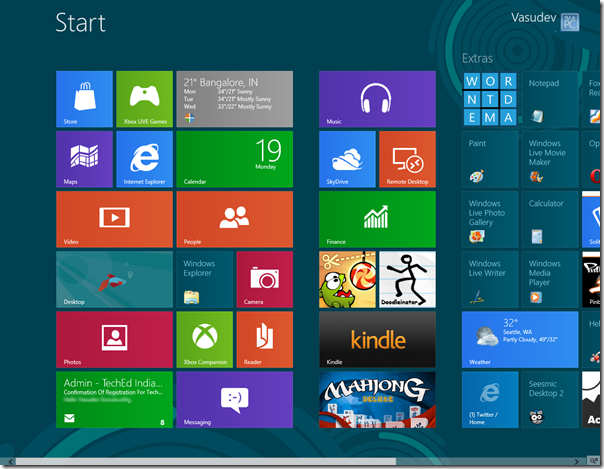
Task: Open the Music tile
Action: click(378, 99)
